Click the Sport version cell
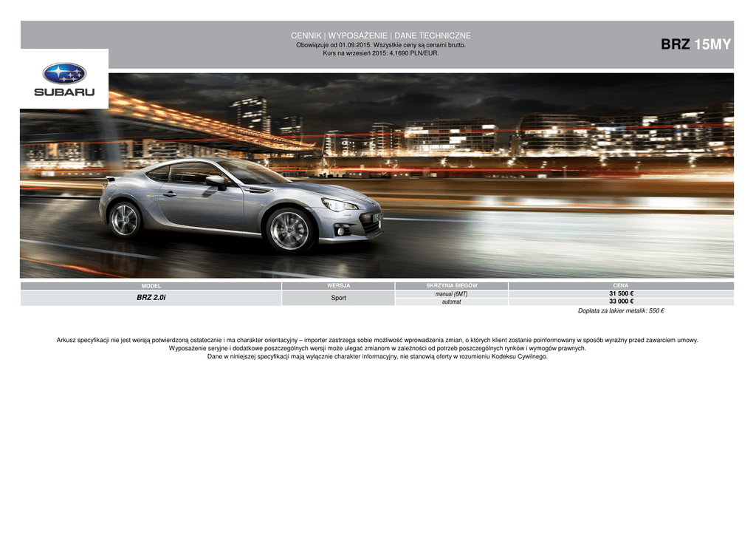The height and width of the screenshot is (535, 756). point(338,298)
